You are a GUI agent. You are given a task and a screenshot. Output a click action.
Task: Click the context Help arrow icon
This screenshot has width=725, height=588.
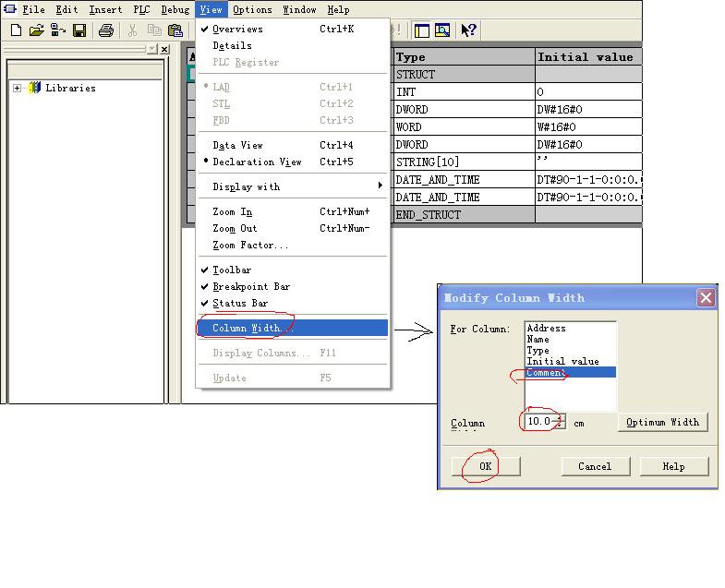tap(468, 30)
